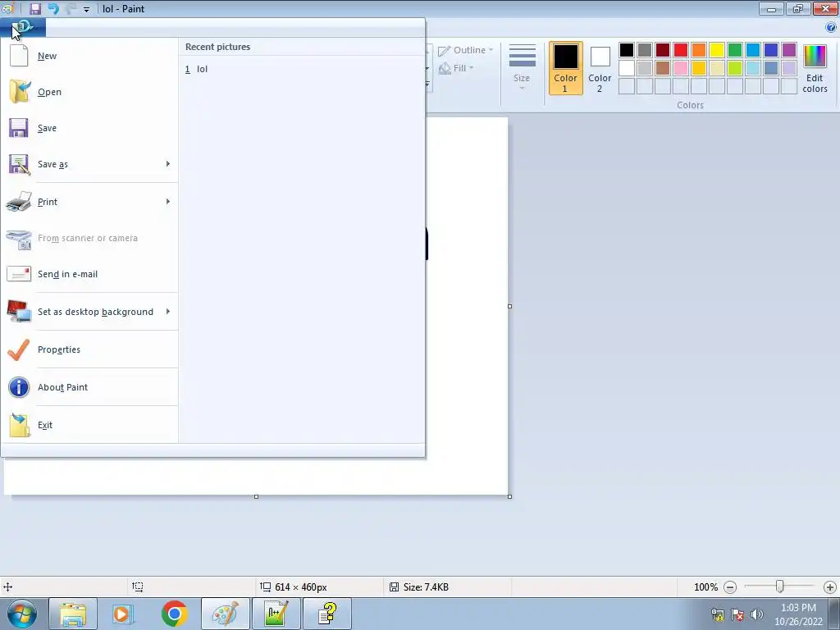Click the Send in e-mail envelope icon
Image resolution: width=840 pixels, height=630 pixels.
pos(19,274)
